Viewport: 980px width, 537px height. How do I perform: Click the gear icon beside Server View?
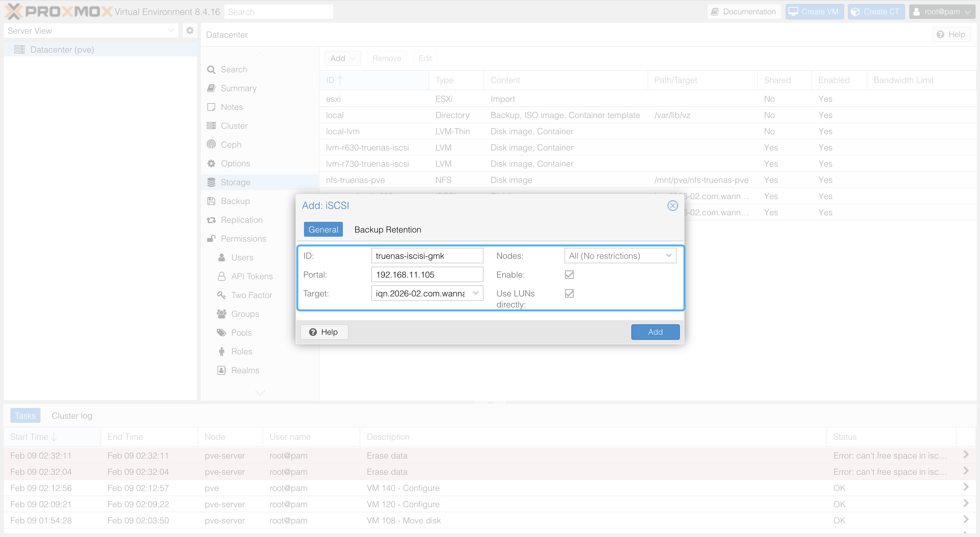[x=190, y=30]
